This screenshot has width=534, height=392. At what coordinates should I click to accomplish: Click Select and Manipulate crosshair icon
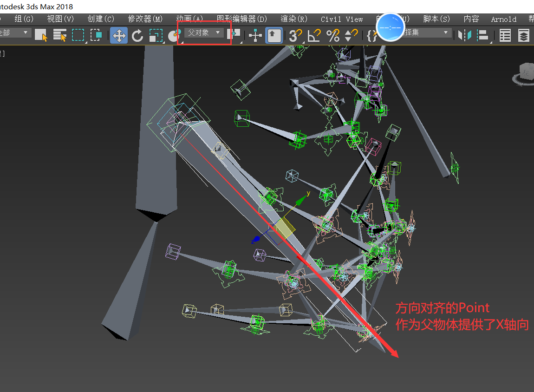click(255, 35)
